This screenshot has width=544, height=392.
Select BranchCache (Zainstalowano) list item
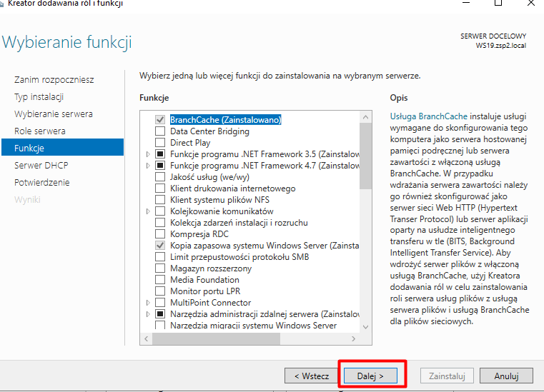point(225,120)
